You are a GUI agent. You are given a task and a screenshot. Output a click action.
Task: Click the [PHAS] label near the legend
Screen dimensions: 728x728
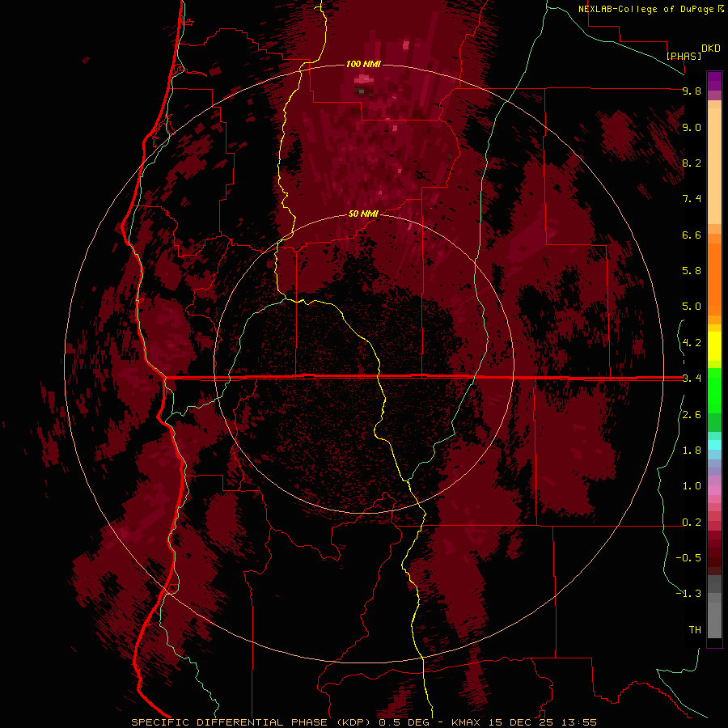coord(684,56)
